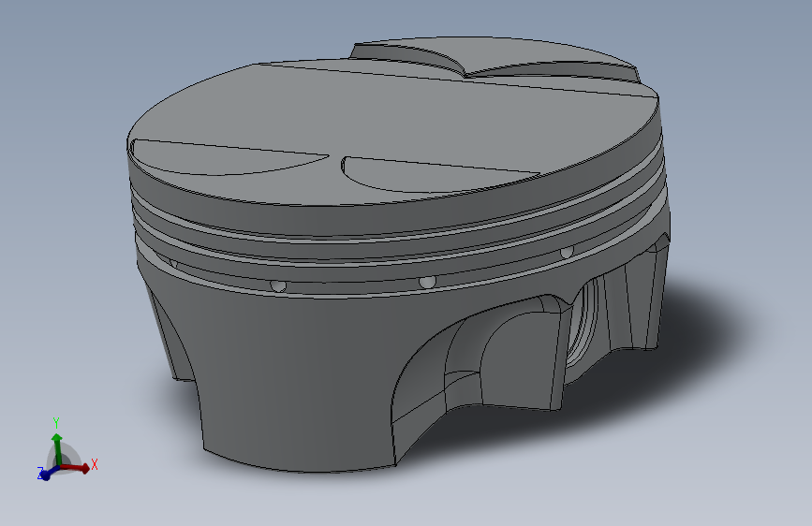Screen dimensions: 812x526
Task: Click the blue Z axis arrow of triad
Action: click(x=48, y=474)
